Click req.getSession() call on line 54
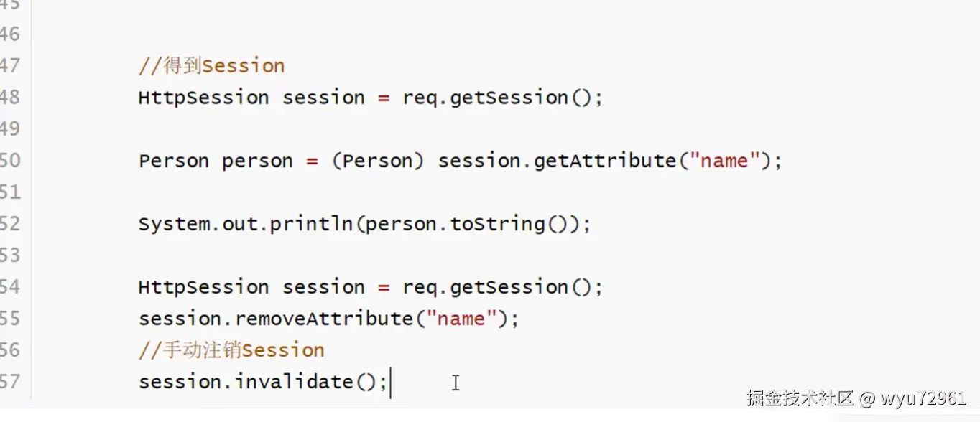This screenshot has height=422, width=980. [501, 287]
